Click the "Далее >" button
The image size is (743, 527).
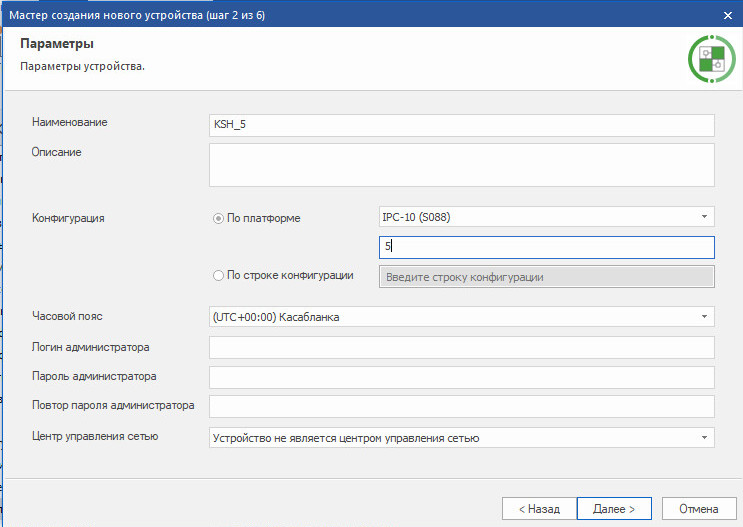(614, 509)
